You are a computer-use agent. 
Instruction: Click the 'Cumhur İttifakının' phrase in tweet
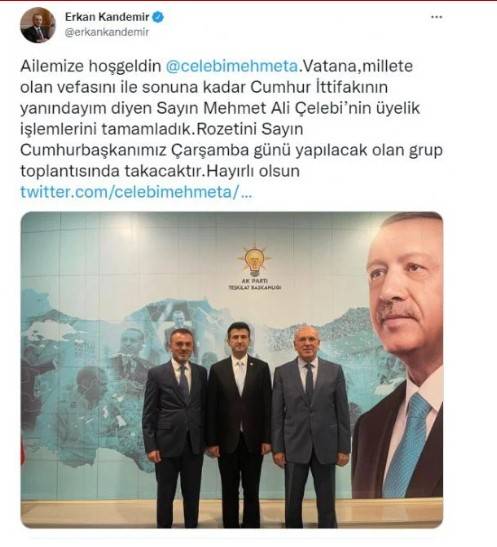[319, 87]
